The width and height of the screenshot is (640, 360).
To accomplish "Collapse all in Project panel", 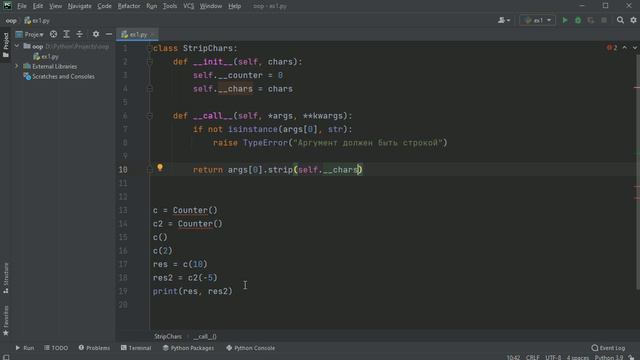I will 80,34.
